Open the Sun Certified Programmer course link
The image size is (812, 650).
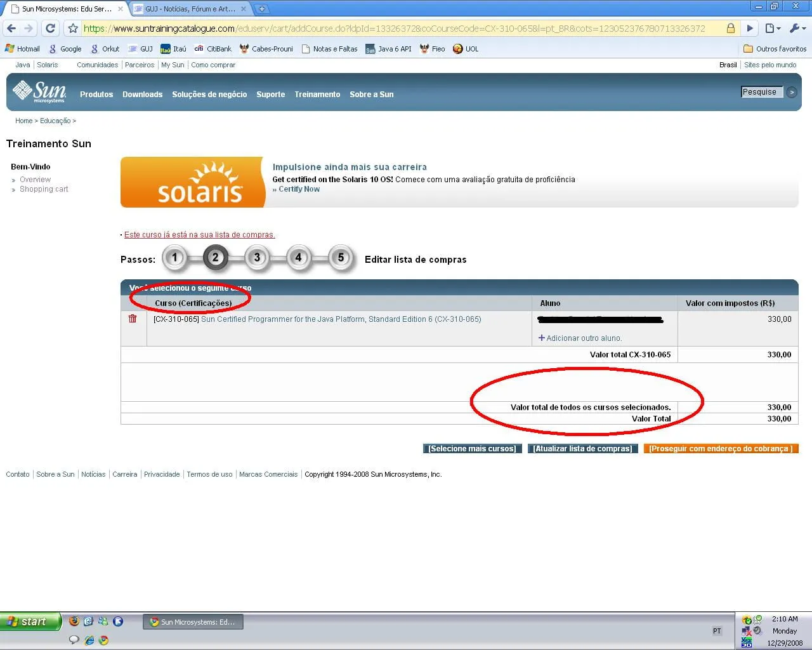(341, 319)
